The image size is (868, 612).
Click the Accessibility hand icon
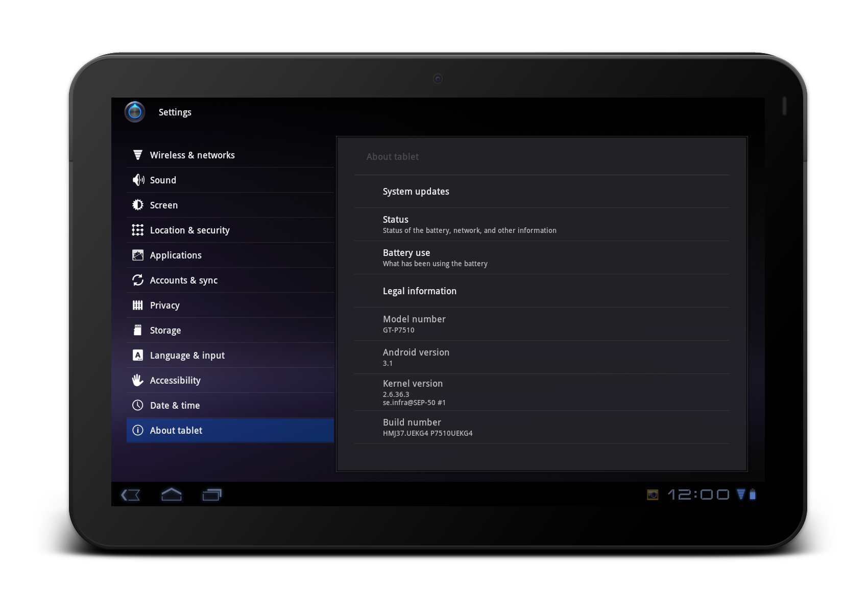(138, 380)
